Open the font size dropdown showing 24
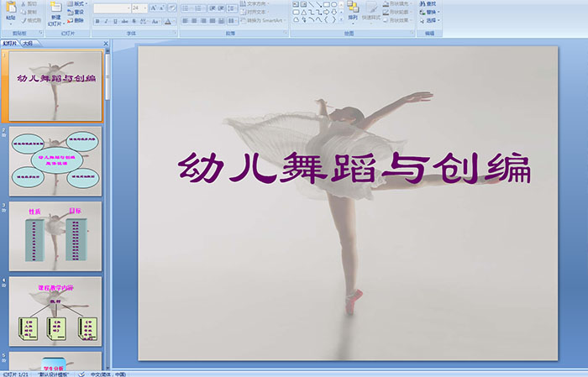588x377 pixels. coord(145,8)
